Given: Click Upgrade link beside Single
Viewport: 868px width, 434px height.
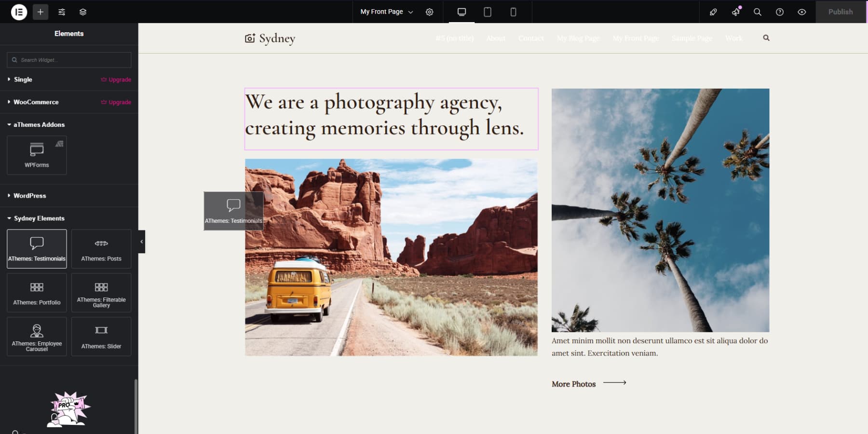Looking at the screenshot, I should [x=116, y=80].
